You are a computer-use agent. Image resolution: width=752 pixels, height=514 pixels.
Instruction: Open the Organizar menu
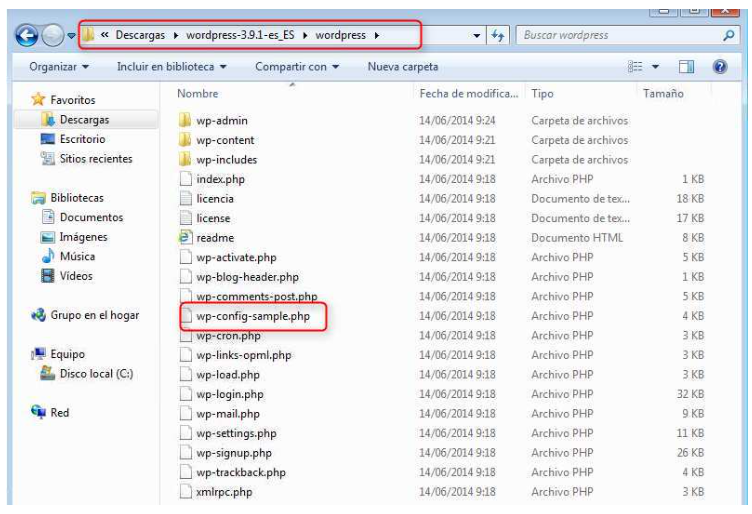point(59,67)
